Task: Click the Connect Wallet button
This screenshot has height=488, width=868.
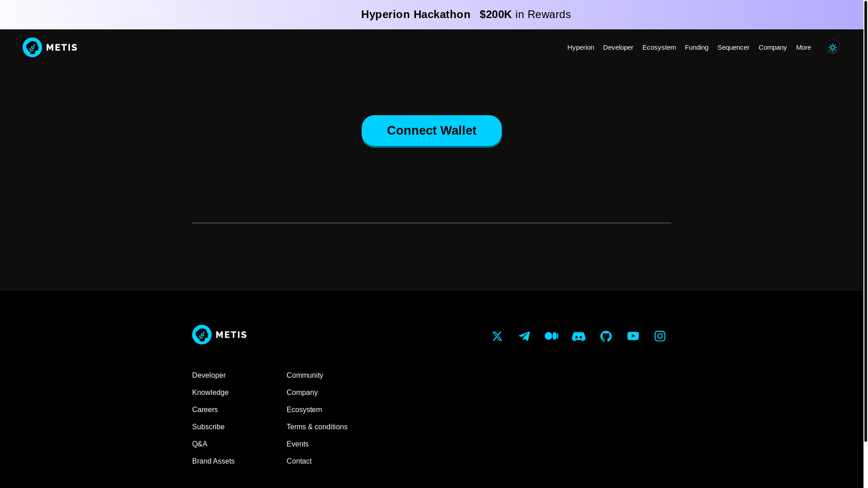Action: [432, 131]
